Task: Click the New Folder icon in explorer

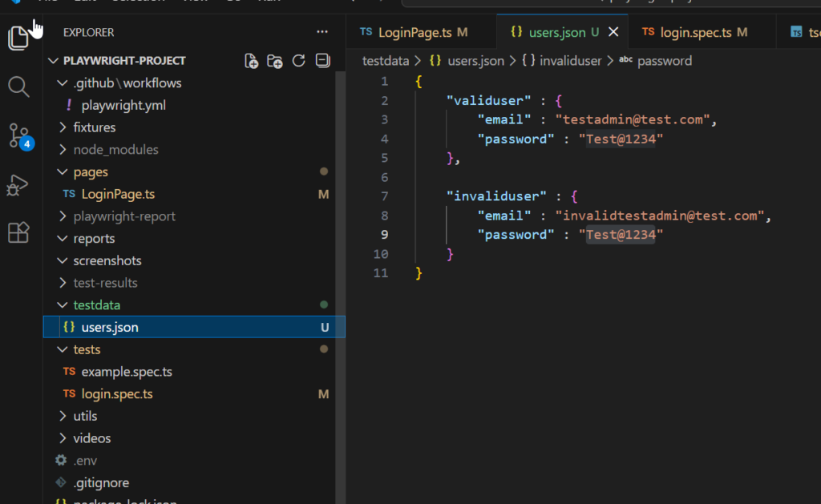Action: [275, 61]
